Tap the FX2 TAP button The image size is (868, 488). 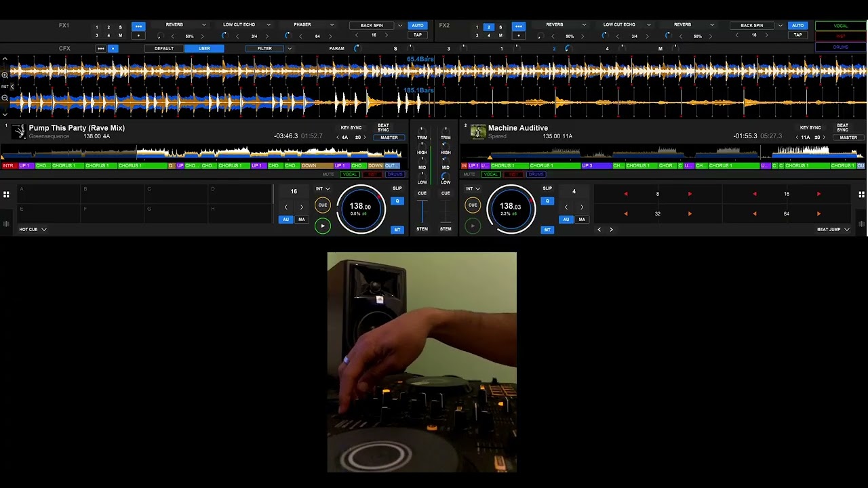point(798,35)
